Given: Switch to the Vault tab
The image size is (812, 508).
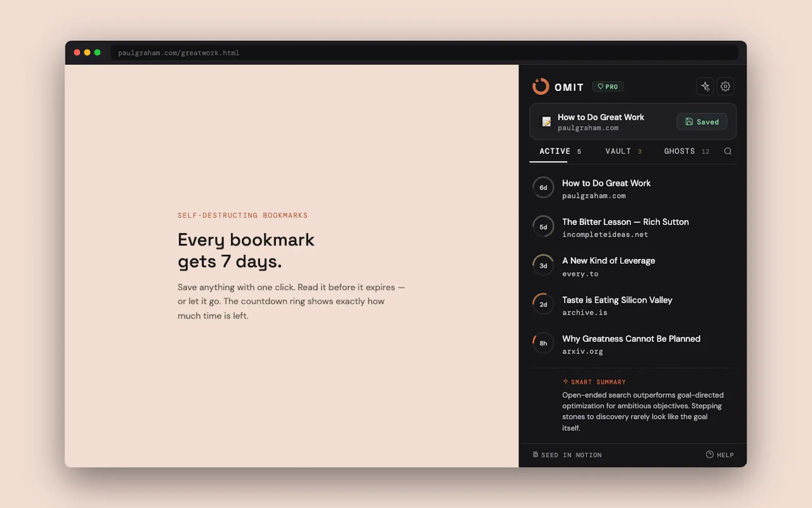Looking at the screenshot, I should pyautogui.click(x=623, y=151).
